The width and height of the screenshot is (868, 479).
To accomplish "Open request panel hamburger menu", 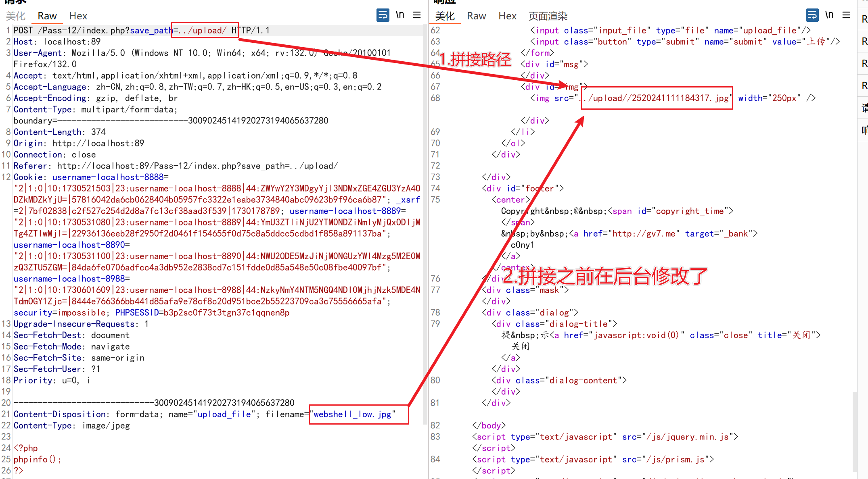I will (417, 15).
